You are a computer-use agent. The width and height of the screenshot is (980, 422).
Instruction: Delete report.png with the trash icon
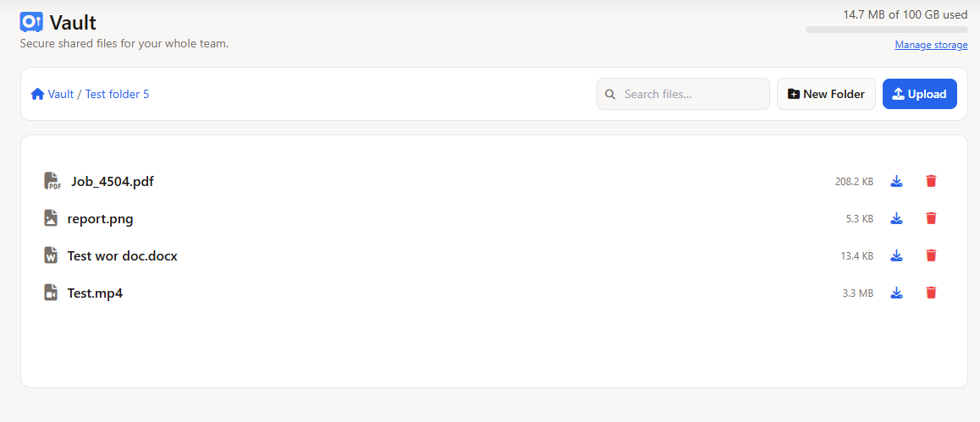coord(931,218)
